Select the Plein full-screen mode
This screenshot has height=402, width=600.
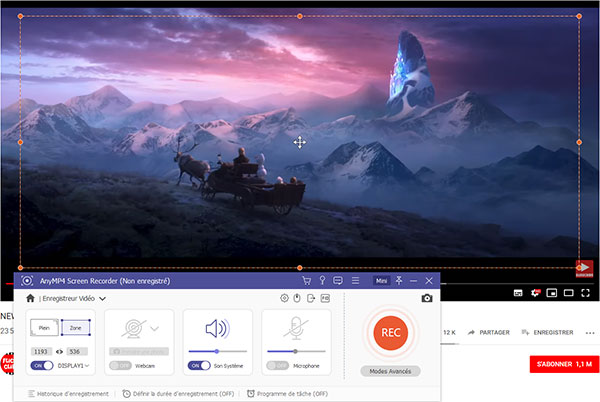pyautogui.click(x=44, y=327)
